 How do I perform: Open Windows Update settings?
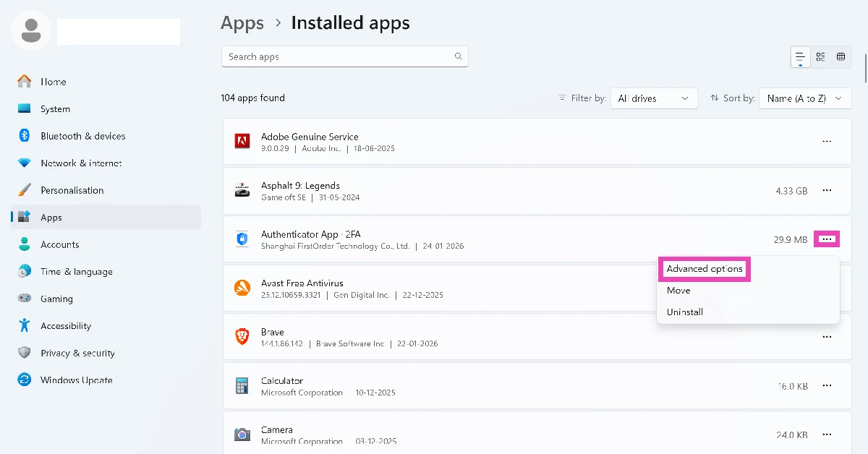pos(76,380)
